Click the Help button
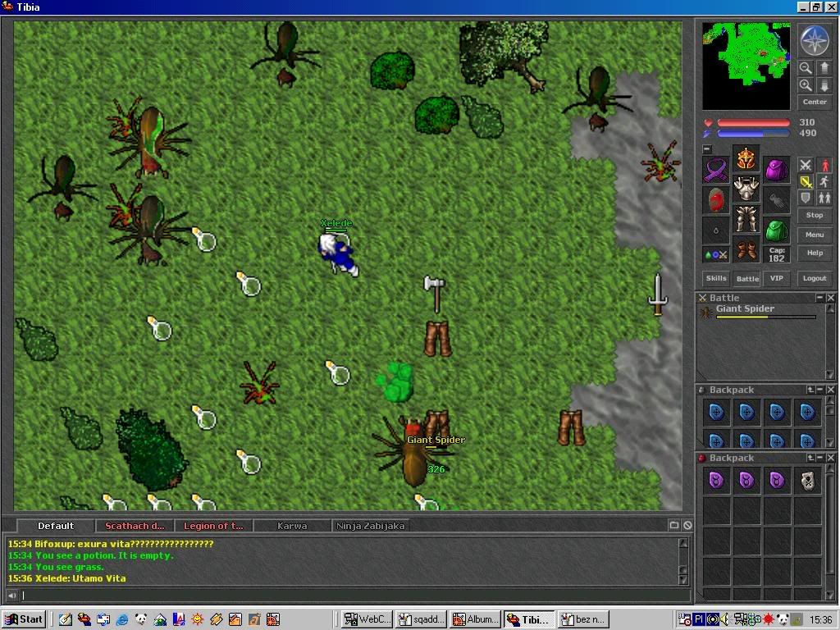This screenshot has height=630, width=840. point(815,253)
